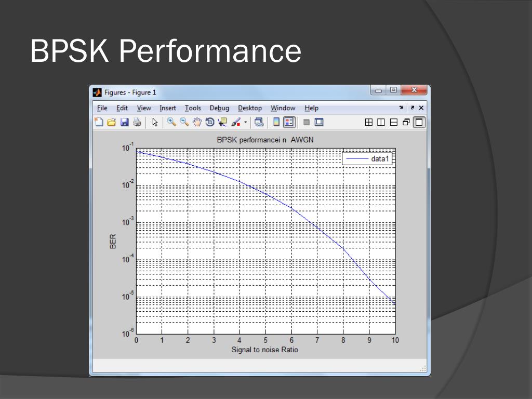This screenshot has width=532, height=399.
Task: Open the Debug menu
Action: pos(219,108)
